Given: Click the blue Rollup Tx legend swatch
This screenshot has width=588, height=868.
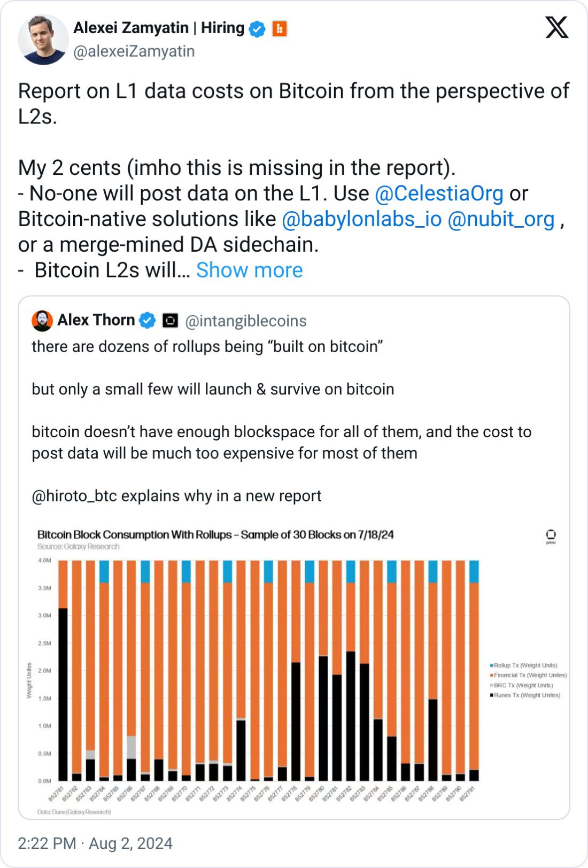Looking at the screenshot, I should (x=492, y=665).
